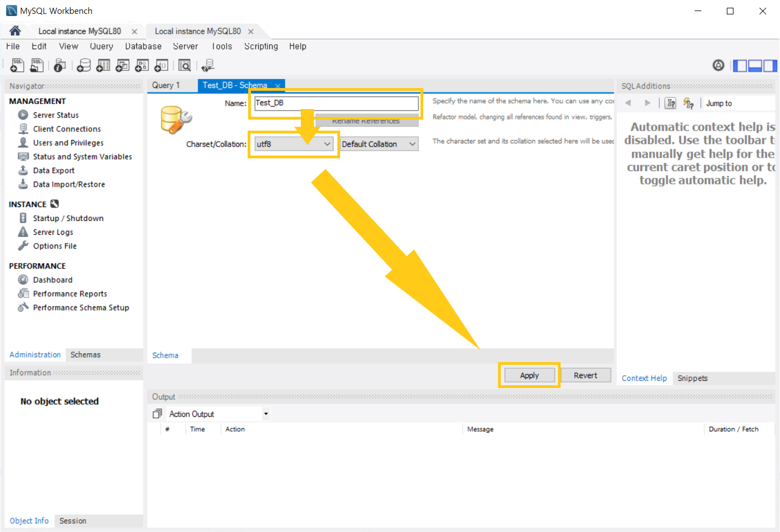Open the View menu
780x532 pixels.
pyautogui.click(x=69, y=47)
